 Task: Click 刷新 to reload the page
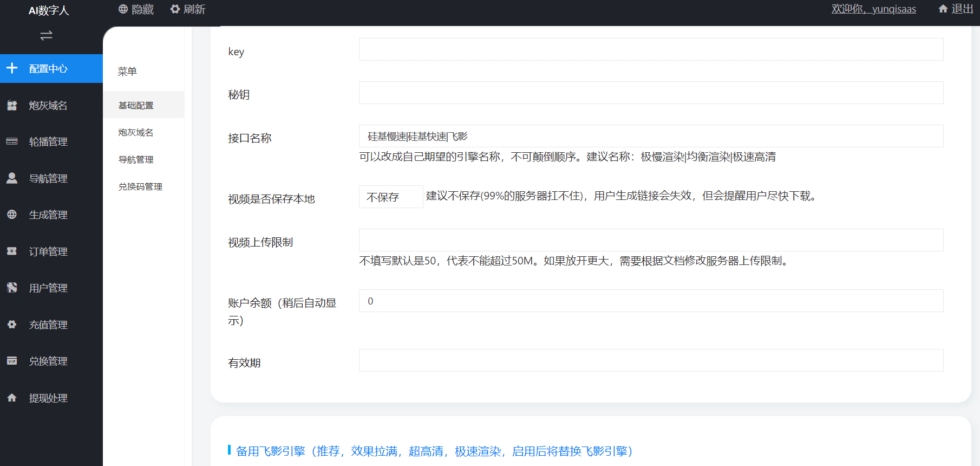click(194, 9)
